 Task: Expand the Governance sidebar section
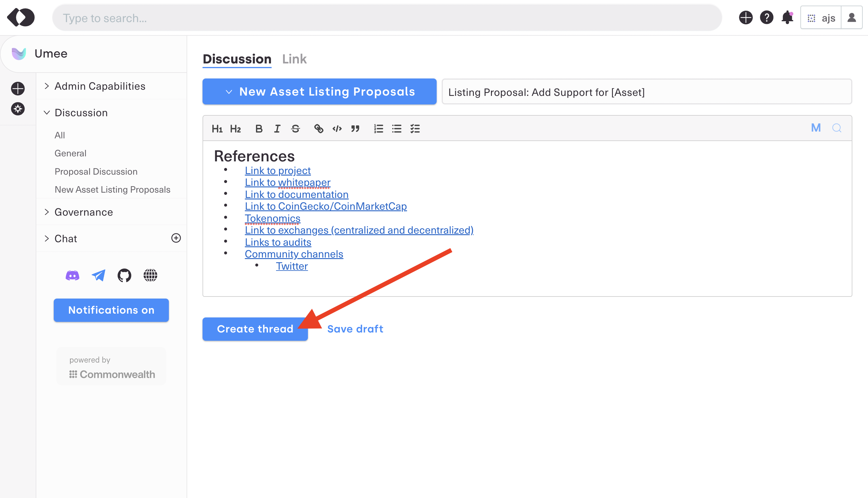(84, 212)
